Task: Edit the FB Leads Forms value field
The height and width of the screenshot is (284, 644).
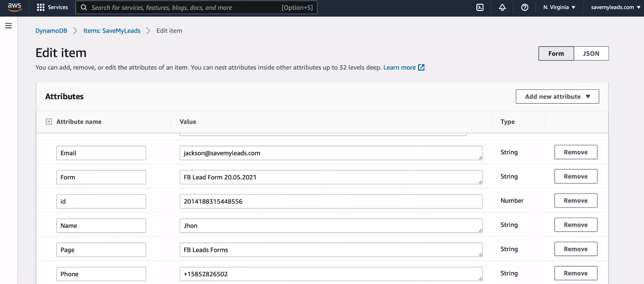Action: coord(331,249)
